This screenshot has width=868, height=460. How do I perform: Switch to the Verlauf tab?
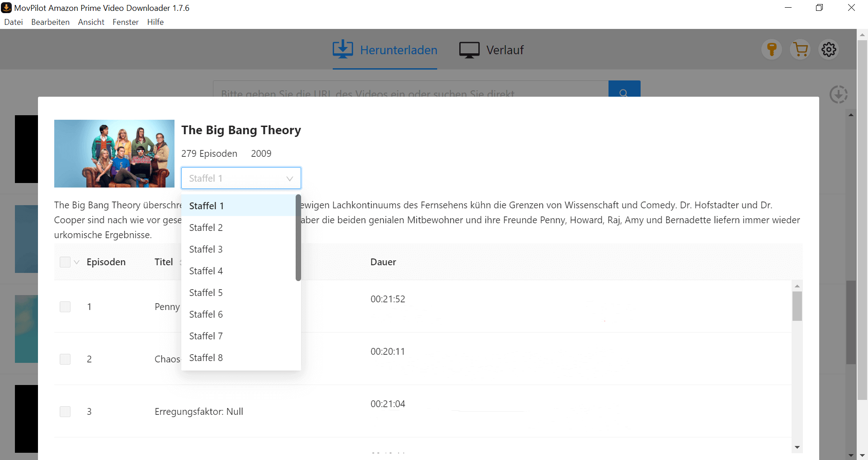click(x=491, y=50)
